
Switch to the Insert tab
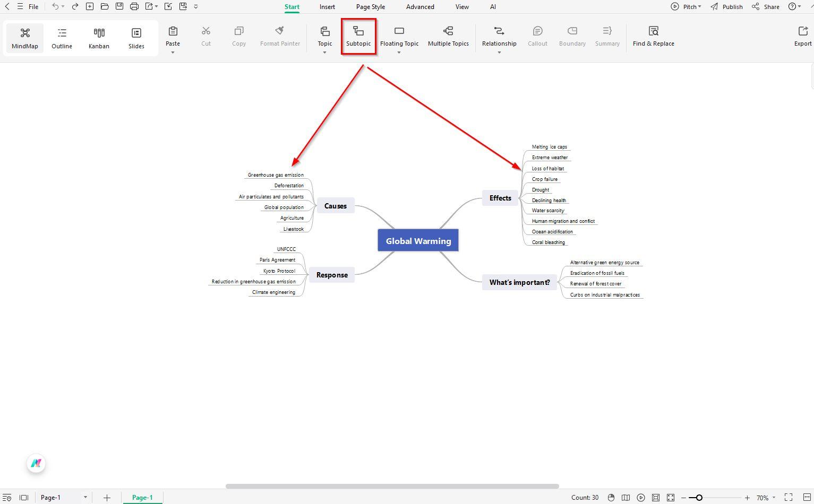(x=327, y=7)
